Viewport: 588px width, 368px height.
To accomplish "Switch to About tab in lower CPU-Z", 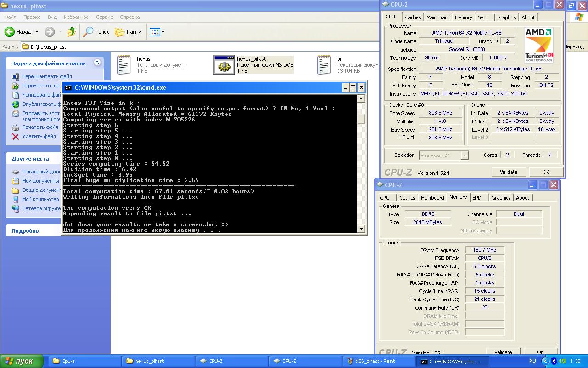I will click(x=522, y=198).
